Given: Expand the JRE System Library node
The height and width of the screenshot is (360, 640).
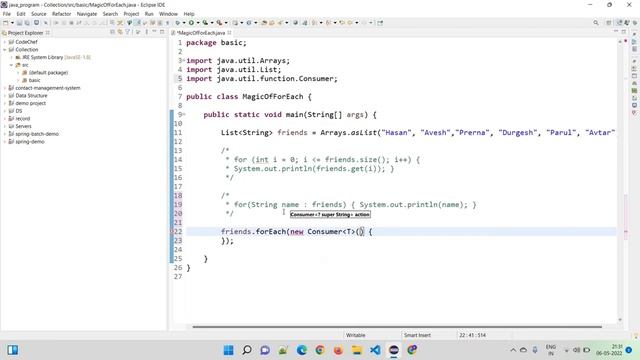Looking at the screenshot, I should (x=11, y=57).
